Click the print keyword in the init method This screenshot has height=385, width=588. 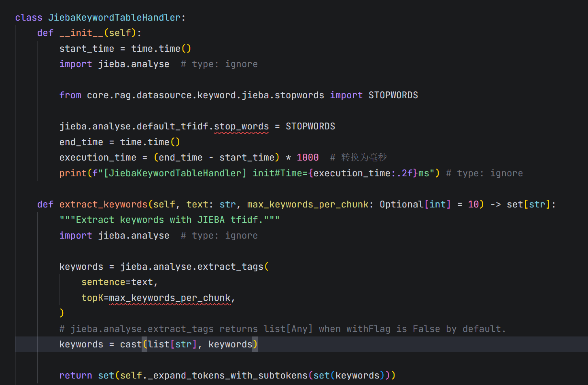[x=73, y=173]
